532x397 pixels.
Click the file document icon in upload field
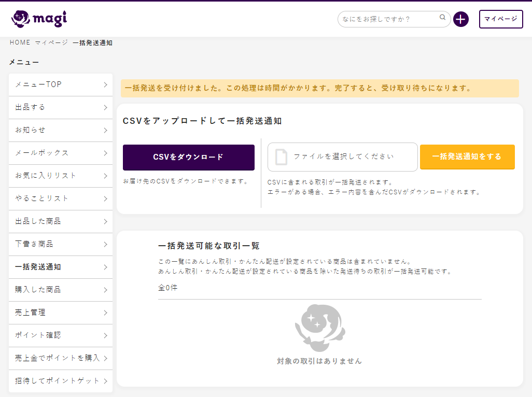(281, 157)
